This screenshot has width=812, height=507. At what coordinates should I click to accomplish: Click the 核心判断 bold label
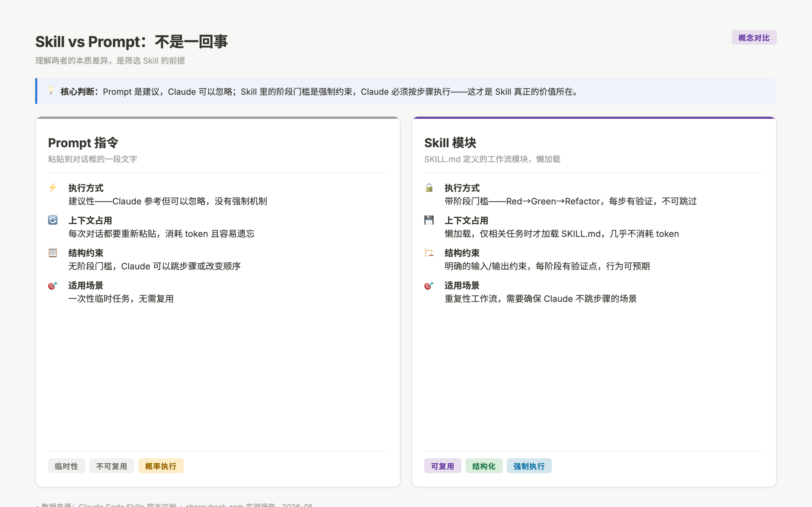pos(80,92)
